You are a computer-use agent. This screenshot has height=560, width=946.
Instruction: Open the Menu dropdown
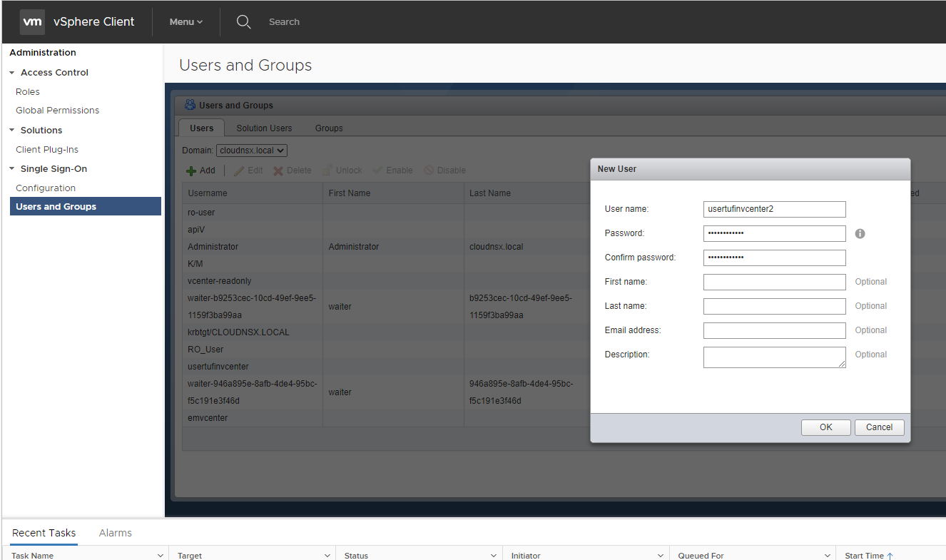pos(185,22)
